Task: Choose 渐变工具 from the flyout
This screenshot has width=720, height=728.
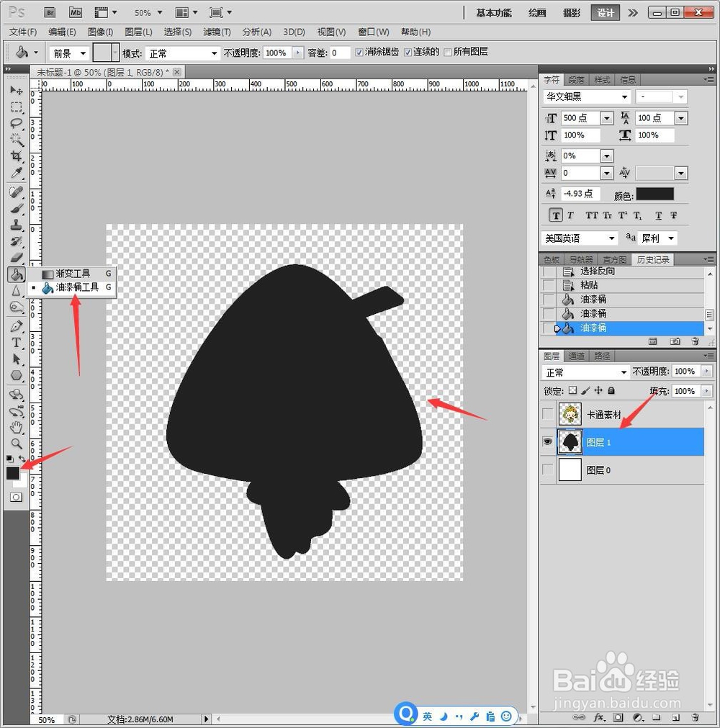Action: 72,274
